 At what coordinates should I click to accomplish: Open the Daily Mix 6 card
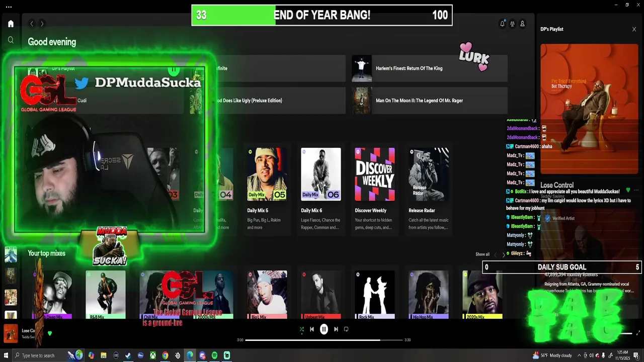click(x=321, y=189)
